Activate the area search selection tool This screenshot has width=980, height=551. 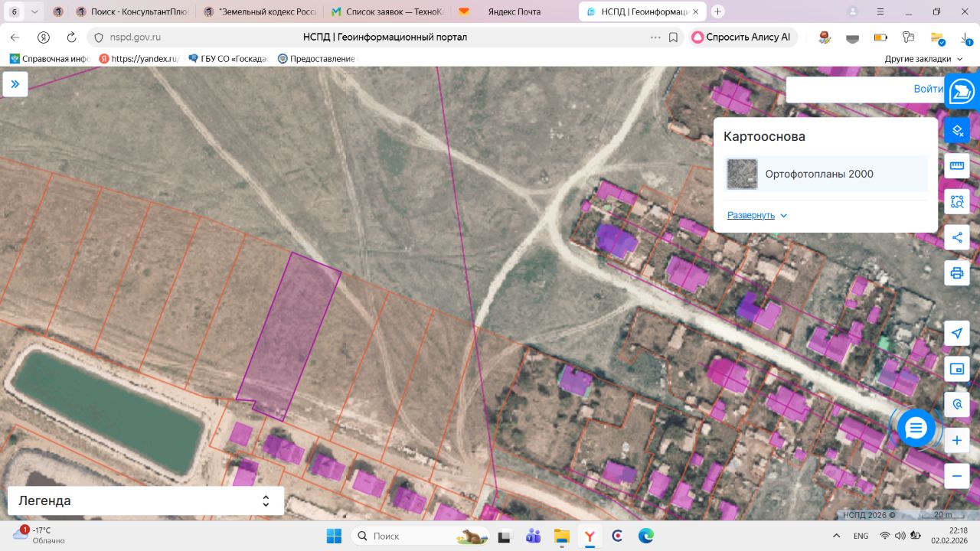(x=957, y=201)
